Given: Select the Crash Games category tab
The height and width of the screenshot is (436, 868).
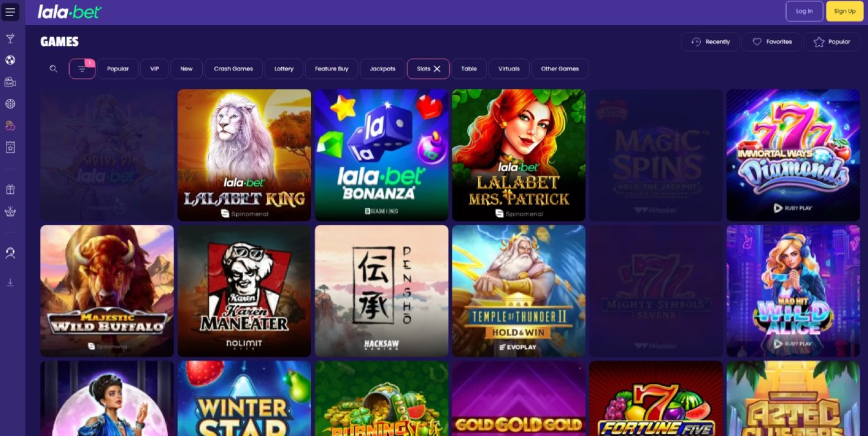Looking at the screenshot, I should [234, 68].
